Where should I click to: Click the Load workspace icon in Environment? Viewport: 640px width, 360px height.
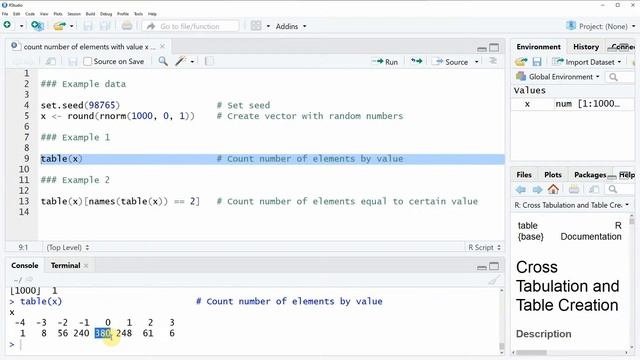click(521, 62)
